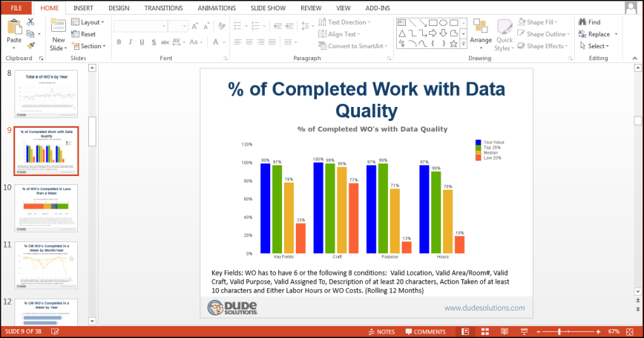Click the NOTES button in status bar
This screenshot has width=644, height=338.
click(381, 332)
